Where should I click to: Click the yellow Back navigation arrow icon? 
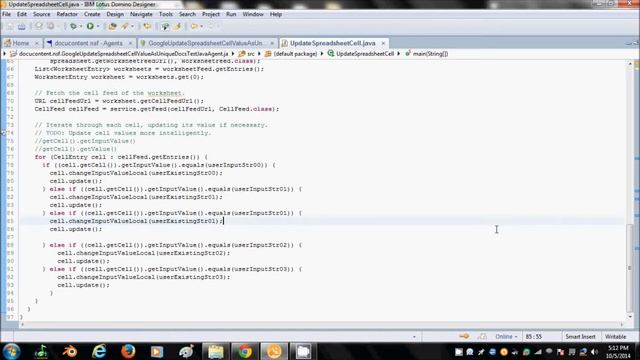pyautogui.click(x=194, y=27)
